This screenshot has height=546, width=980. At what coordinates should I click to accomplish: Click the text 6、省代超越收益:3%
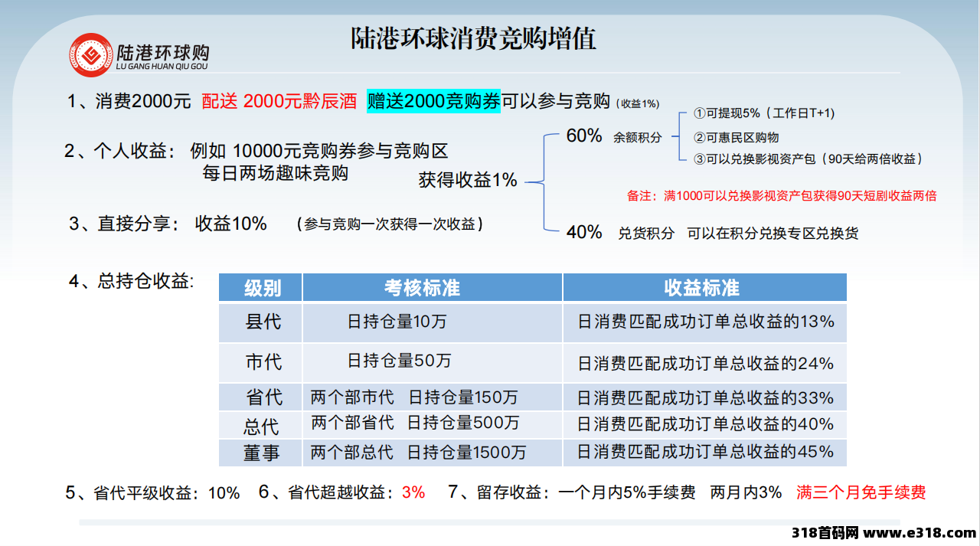[x=341, y=492]
